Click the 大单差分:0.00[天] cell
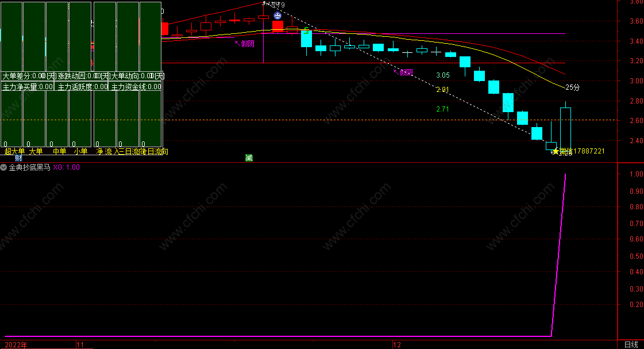 click(28, 76)
